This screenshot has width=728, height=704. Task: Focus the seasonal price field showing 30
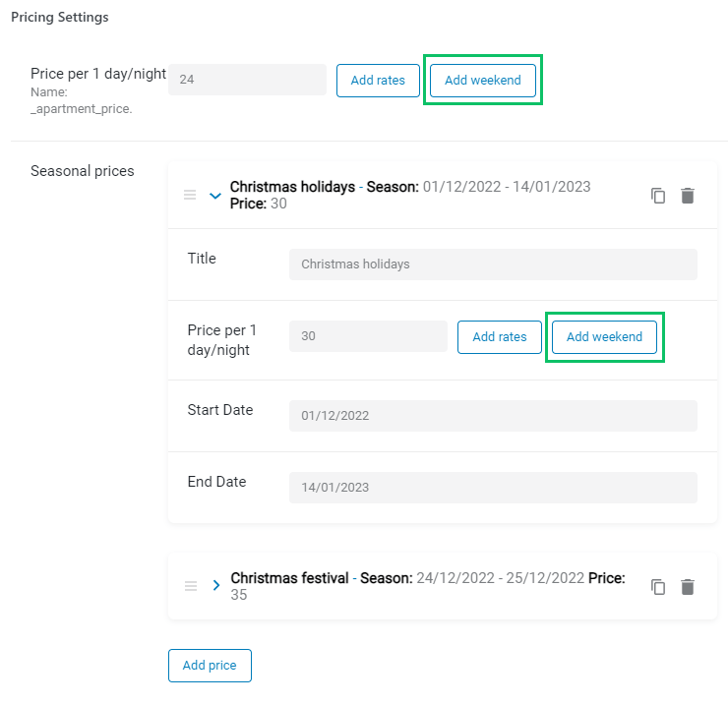[368, 336]
